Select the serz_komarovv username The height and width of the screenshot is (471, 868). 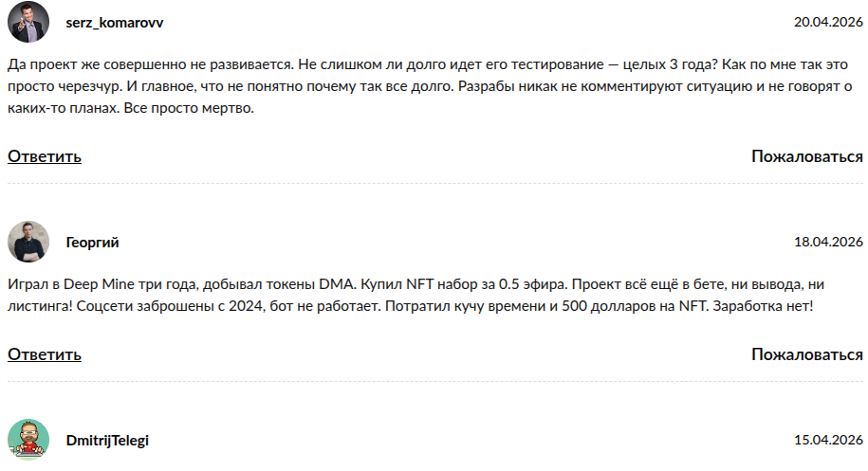(115, 23)
